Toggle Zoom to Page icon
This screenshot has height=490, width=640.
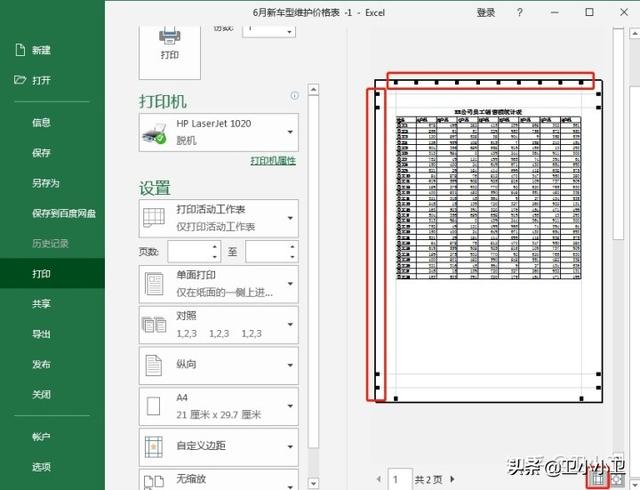617,479
